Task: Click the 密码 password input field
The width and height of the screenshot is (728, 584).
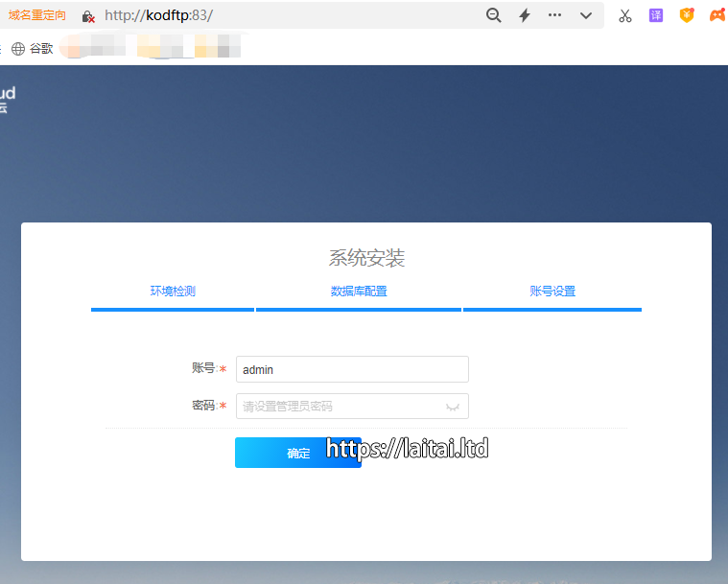Action: pyautogui.click(x=341, y=407)
